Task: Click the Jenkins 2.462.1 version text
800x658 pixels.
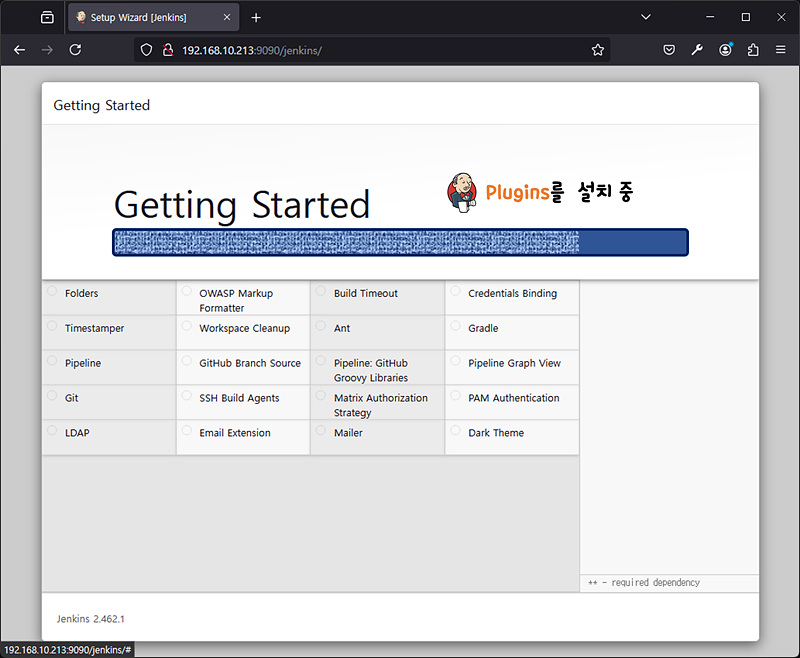Action: 90,619
